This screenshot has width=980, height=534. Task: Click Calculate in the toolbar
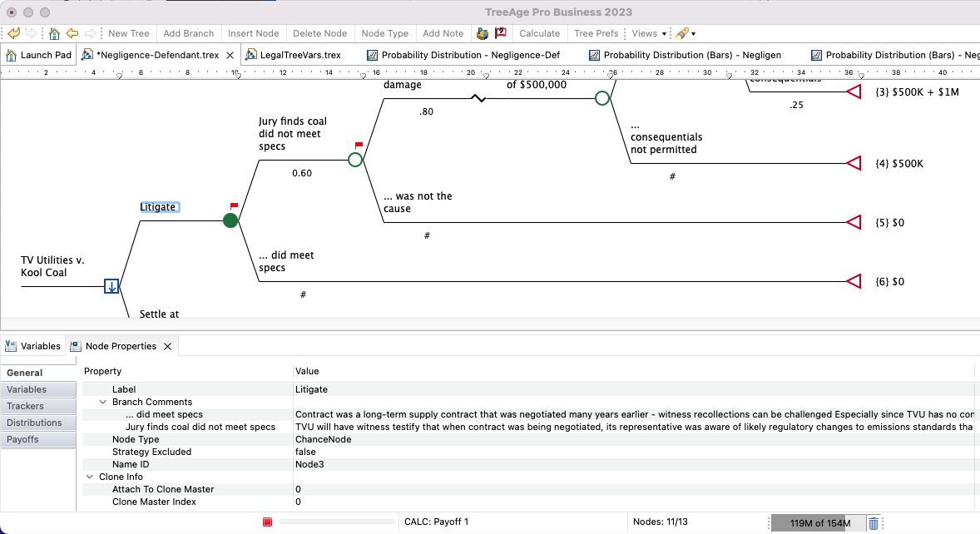(x=539, y=33)
